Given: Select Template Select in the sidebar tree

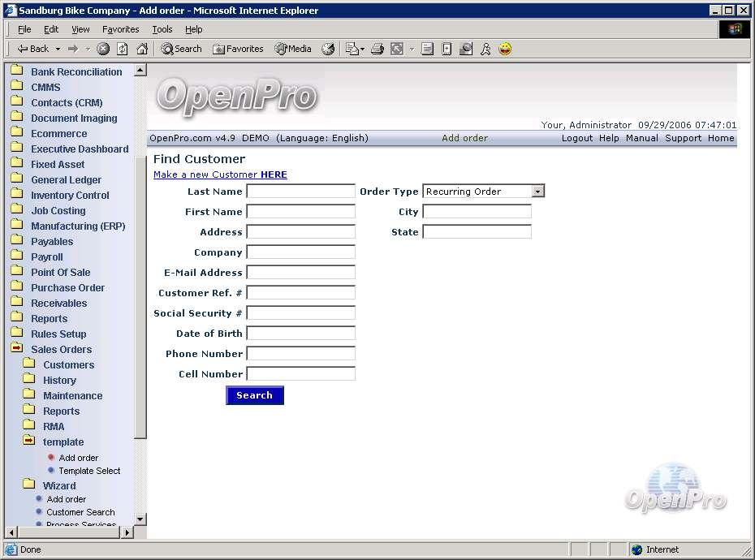Looking at the screenshot, I should coord(89,471).
